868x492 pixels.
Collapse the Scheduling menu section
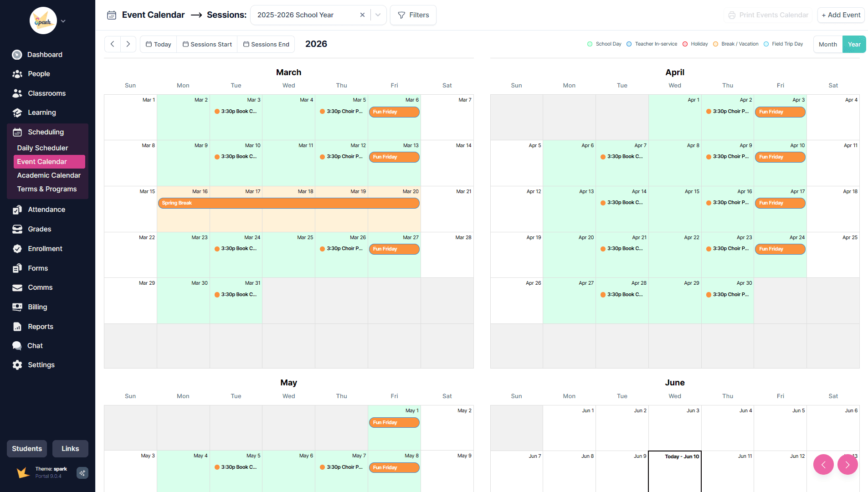47,132
